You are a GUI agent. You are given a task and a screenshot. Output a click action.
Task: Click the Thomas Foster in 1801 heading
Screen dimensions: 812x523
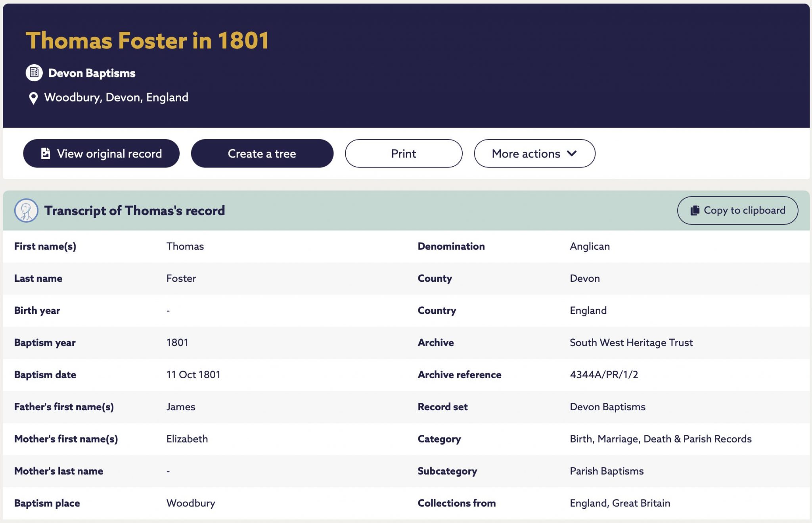tap(147, 40)
